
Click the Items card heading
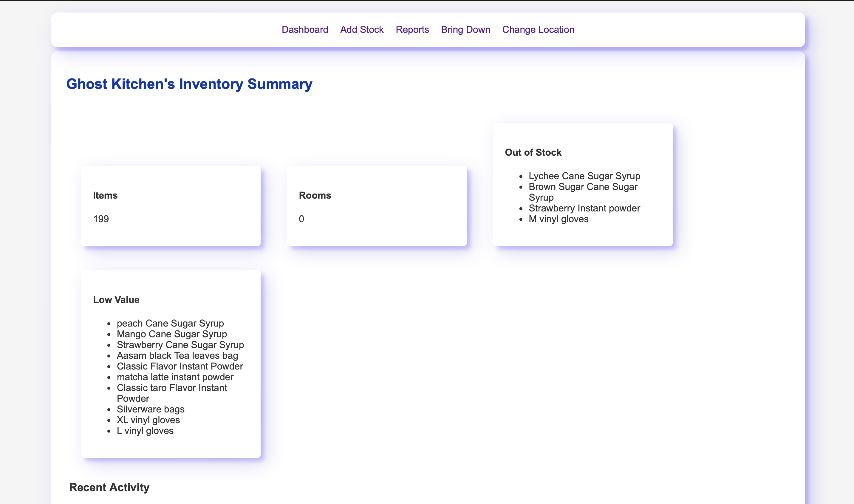pos(105,195)
